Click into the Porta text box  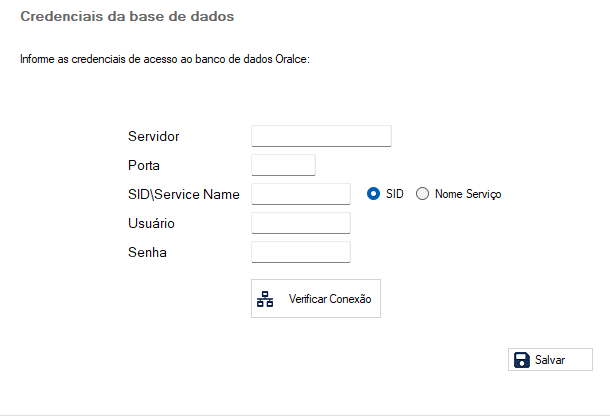tap(283, 165)
